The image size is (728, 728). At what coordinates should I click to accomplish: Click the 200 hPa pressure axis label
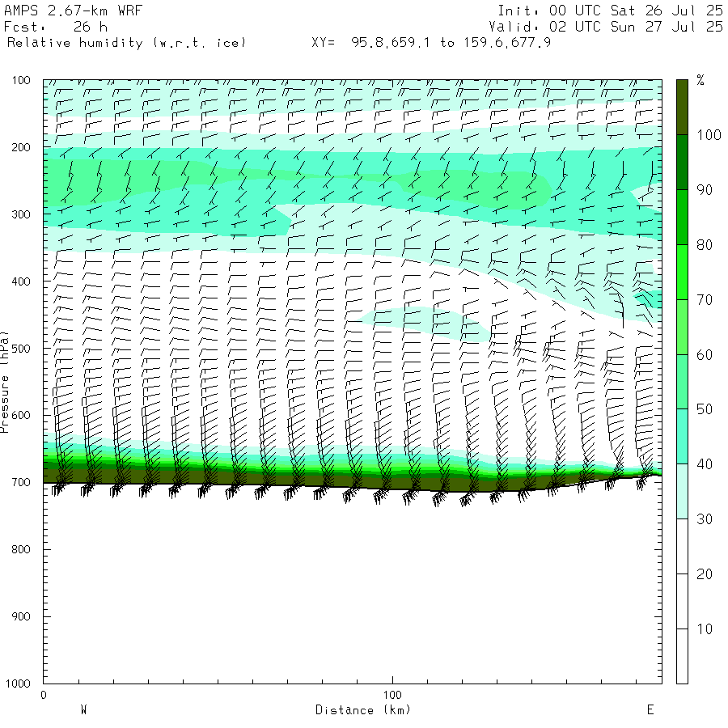point(21,148)
